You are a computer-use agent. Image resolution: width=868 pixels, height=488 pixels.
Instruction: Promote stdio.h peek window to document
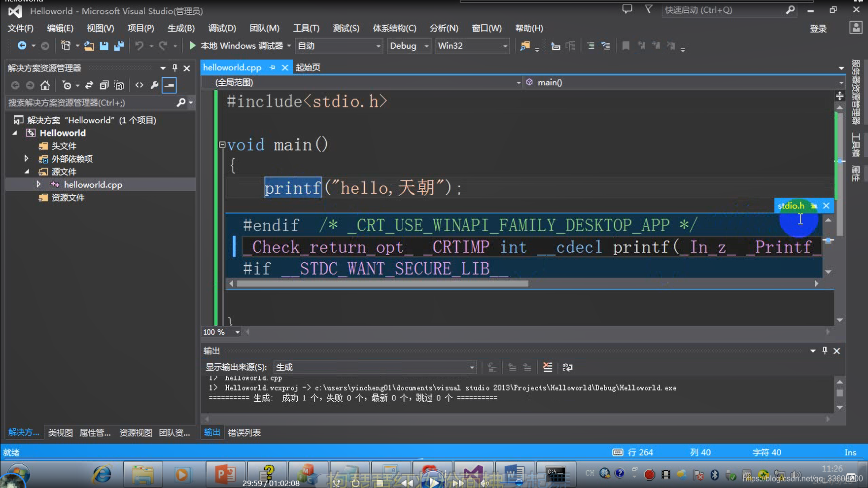814,206
